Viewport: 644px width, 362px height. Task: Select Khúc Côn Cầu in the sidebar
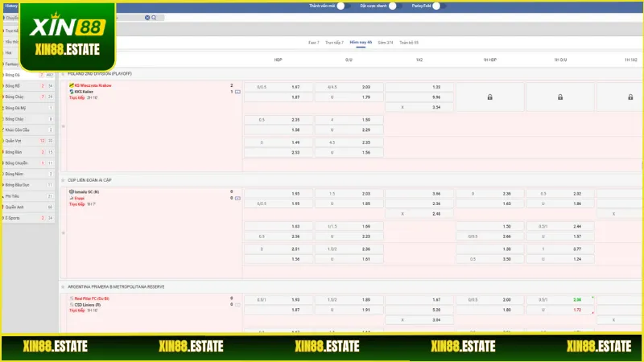point(28,130)
